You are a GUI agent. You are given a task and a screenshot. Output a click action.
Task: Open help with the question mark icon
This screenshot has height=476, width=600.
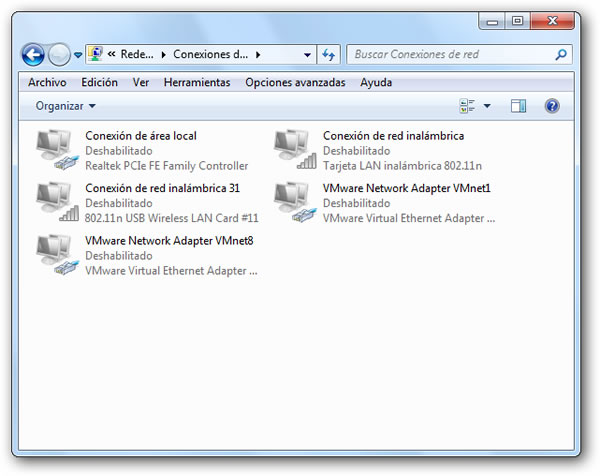point(552,106)
